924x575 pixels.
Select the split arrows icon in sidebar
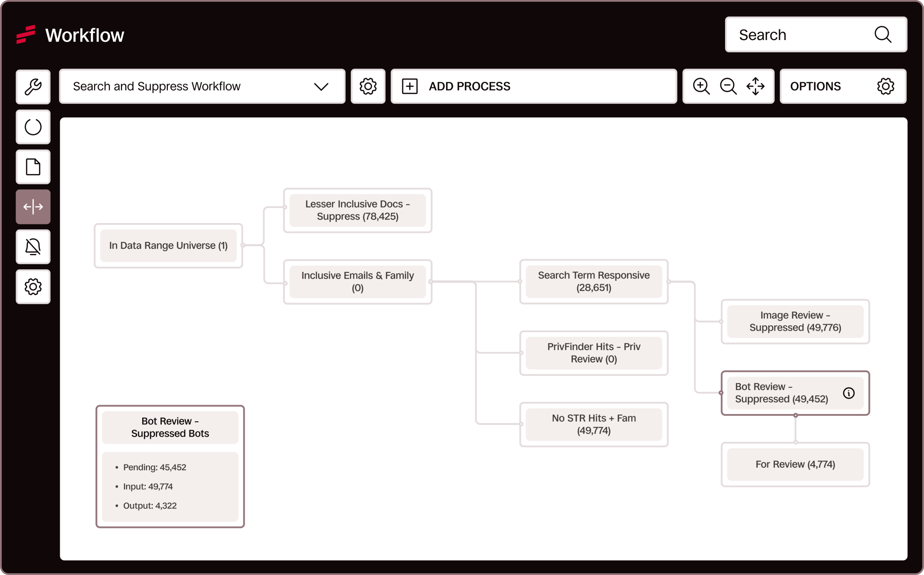coord(33,207)
